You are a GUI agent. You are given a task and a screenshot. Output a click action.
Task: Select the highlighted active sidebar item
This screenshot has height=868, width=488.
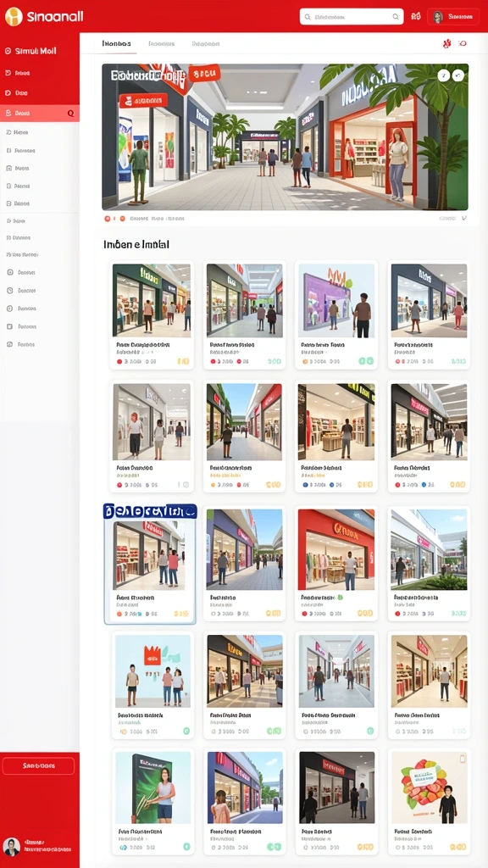tap(40, 113)
